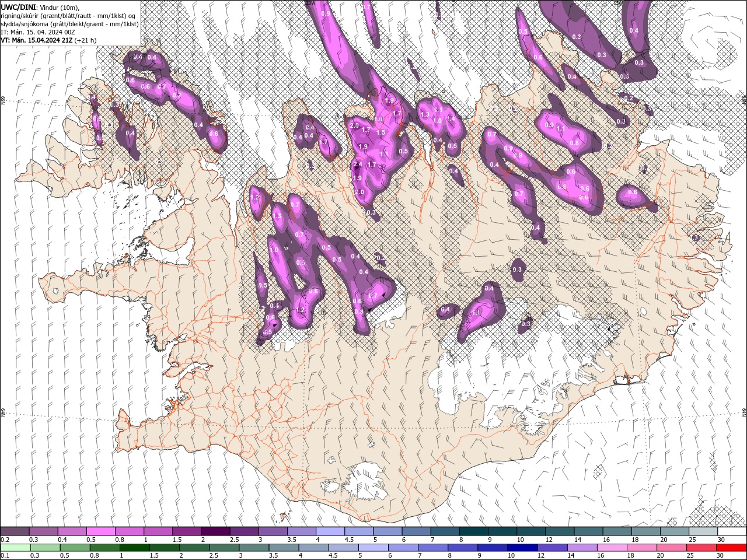
Task: Select the 14 light purple swatch, lower legend
Action: click(582, 548)
